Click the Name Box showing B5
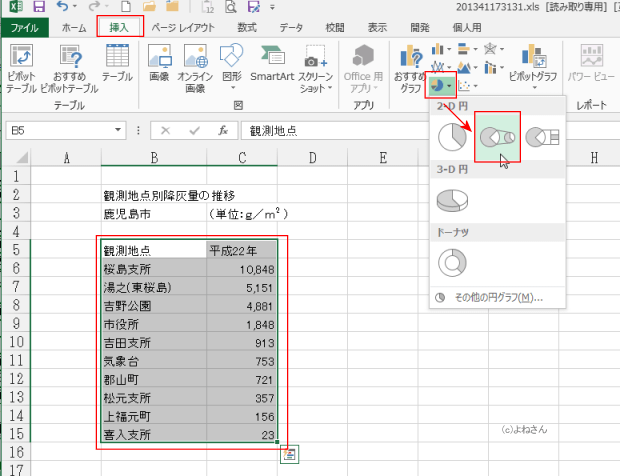 (x=59, y=130)
